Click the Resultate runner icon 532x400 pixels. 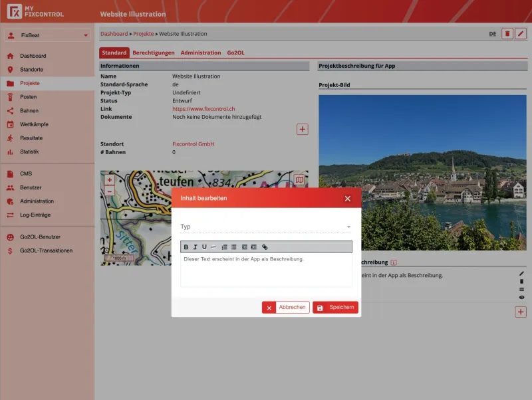pyautogui.click(x=10, y=138)
